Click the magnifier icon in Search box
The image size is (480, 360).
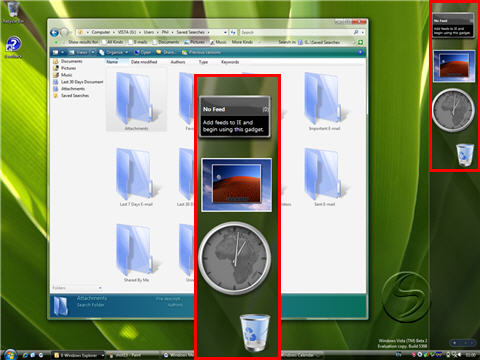[x=356, y=32]
